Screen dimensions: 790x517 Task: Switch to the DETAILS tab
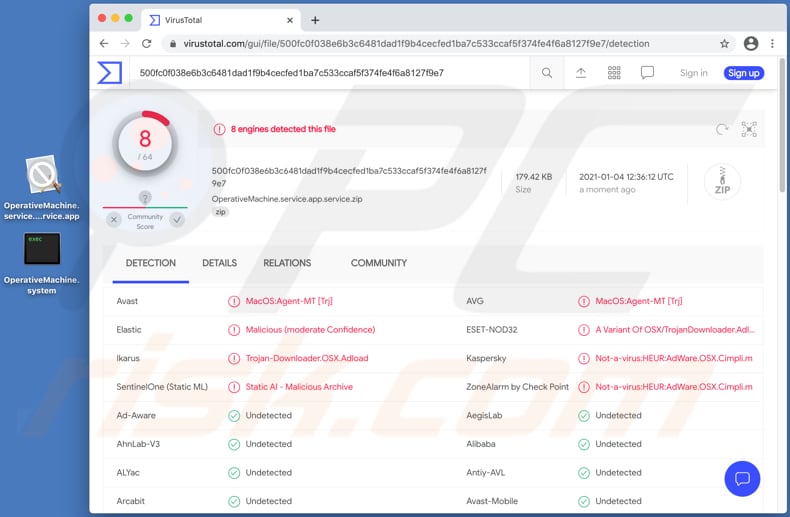coord(219,263)
